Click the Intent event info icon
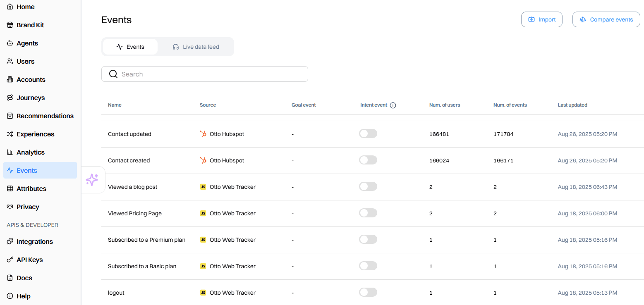Viewport: 644px width, 305px height. tap(393, 105)
